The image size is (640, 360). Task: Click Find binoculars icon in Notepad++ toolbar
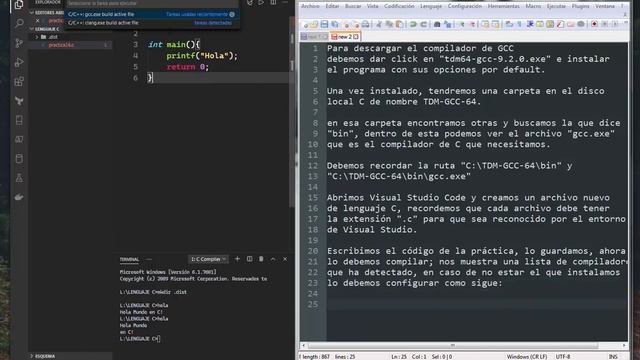coord(437,24)
